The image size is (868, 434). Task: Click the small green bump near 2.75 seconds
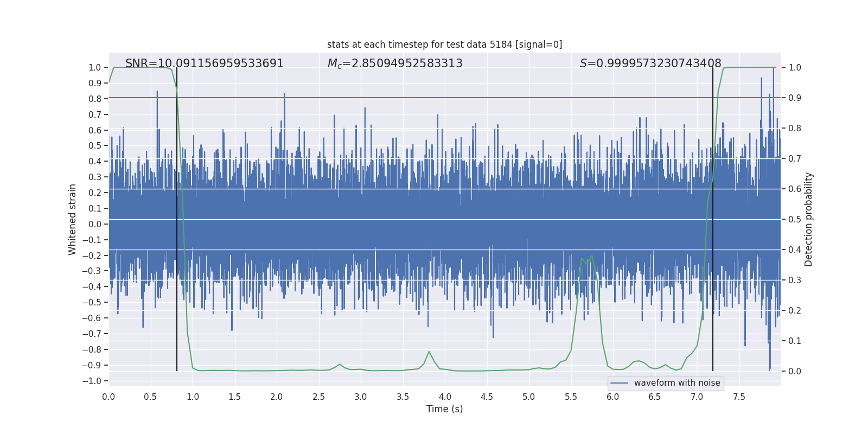coord(340,365)
